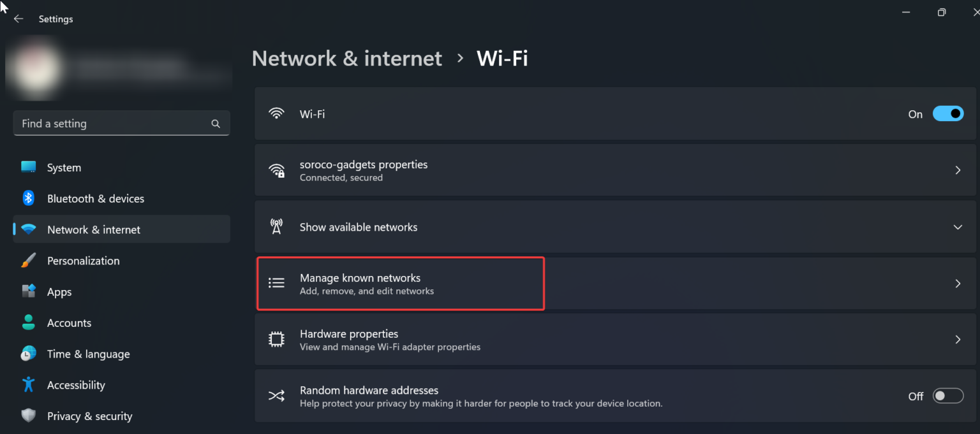Click Manage known networks label

[360, 278]
